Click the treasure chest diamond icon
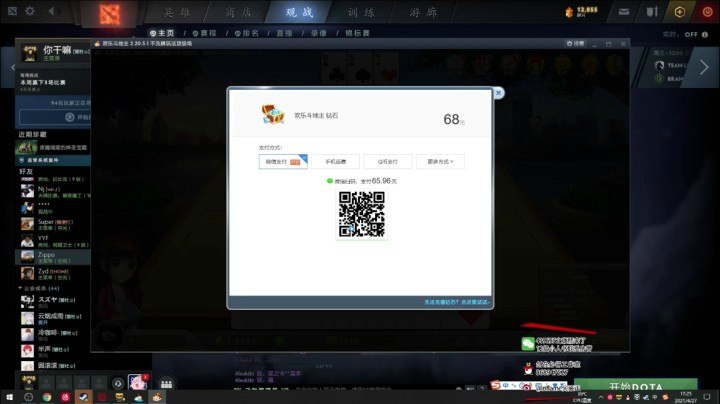This screenshot has width=720, height=404. click(273, 114)
